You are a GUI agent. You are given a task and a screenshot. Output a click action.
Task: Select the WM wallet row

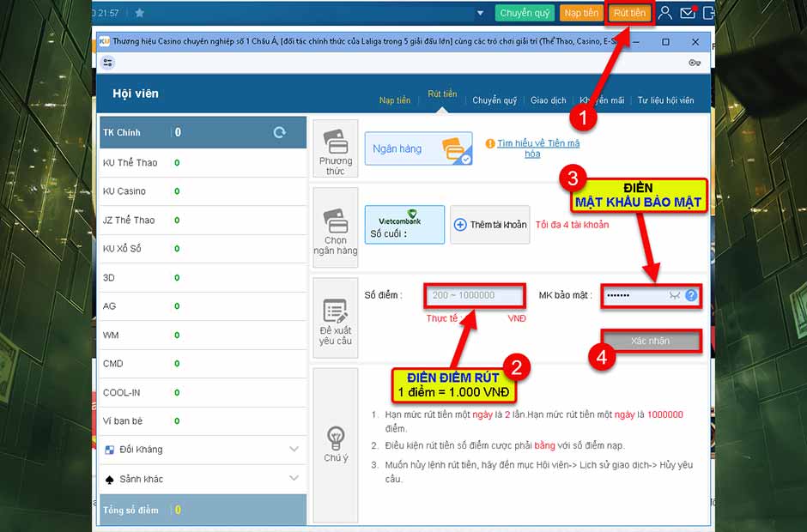click(x=203, y=335)
